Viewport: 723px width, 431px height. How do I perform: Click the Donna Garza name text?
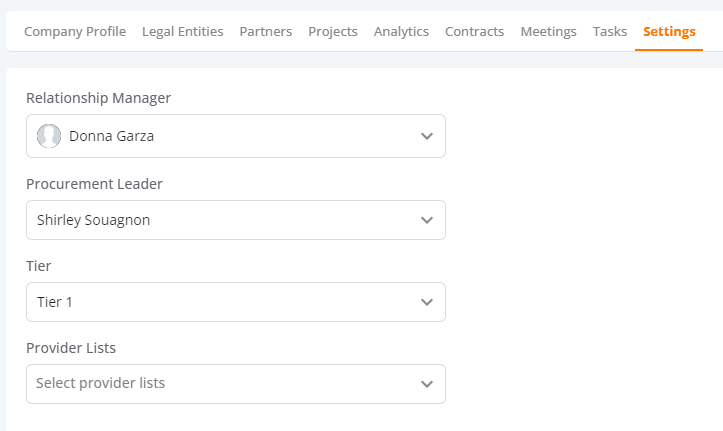[x=112, y=136]
